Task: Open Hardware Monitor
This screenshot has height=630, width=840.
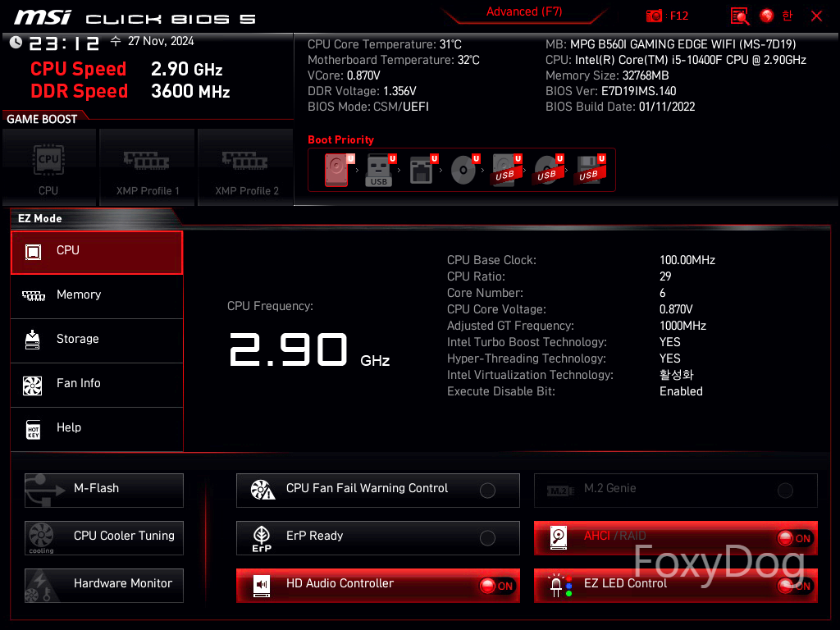Action: [x=104, y=586]
